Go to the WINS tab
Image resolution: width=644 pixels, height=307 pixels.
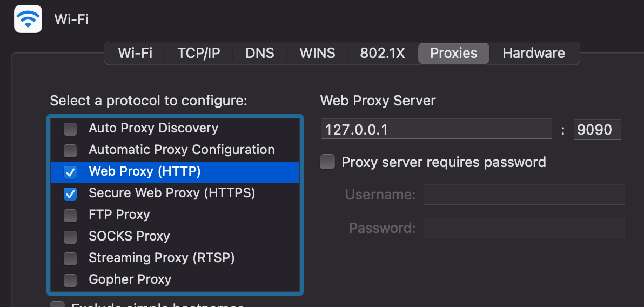click(317, 54)
